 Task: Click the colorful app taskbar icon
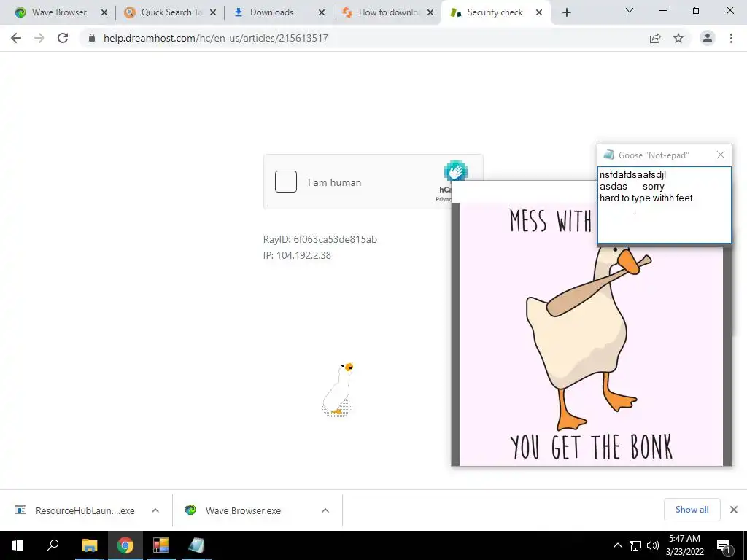160,545
